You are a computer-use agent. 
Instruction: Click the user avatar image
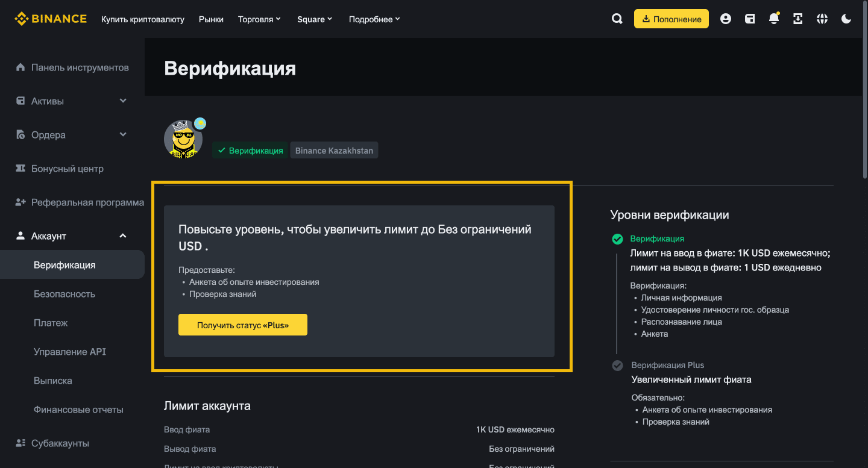coord(183,139)
